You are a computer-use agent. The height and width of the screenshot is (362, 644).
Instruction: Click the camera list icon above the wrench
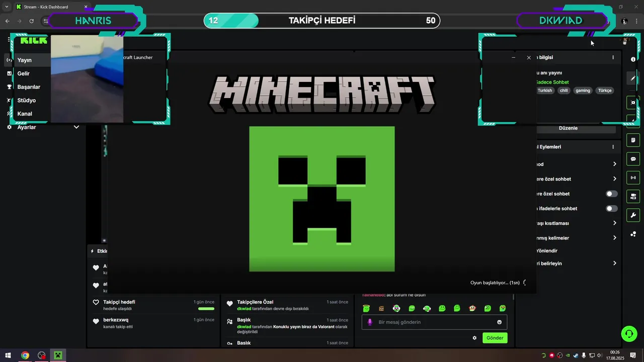pyautogui.click(x=633, y=197)
